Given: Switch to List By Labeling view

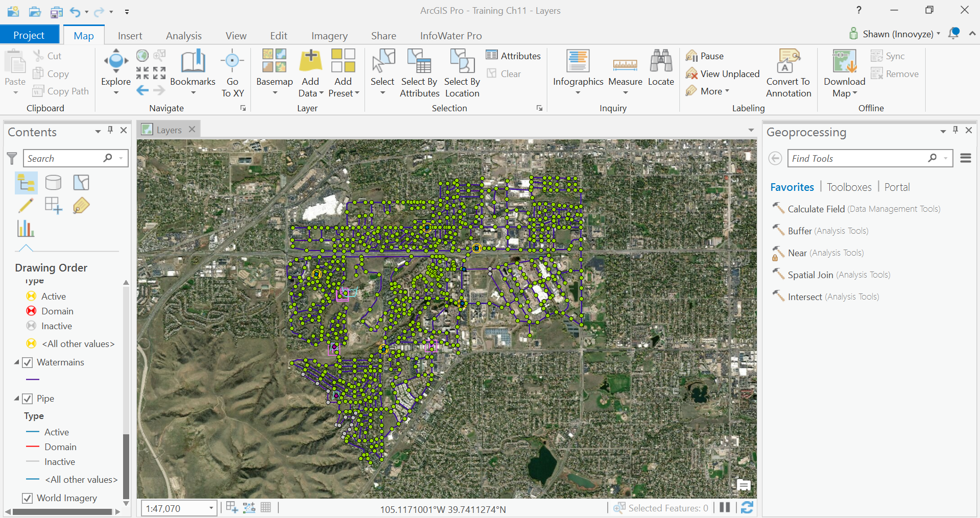Looking at the screenshot, I should (x=81, y=206).
